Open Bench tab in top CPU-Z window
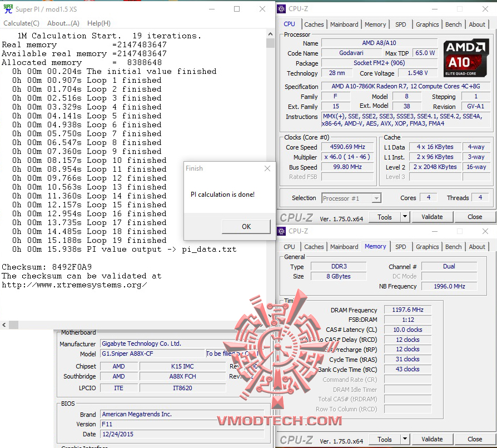 [453, 24]
